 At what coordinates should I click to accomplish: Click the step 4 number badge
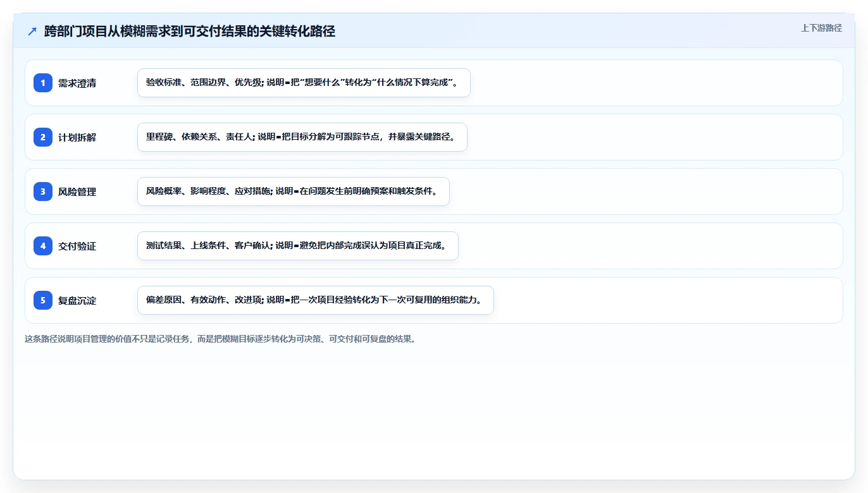pyautogui.click(x=43, y=246)
